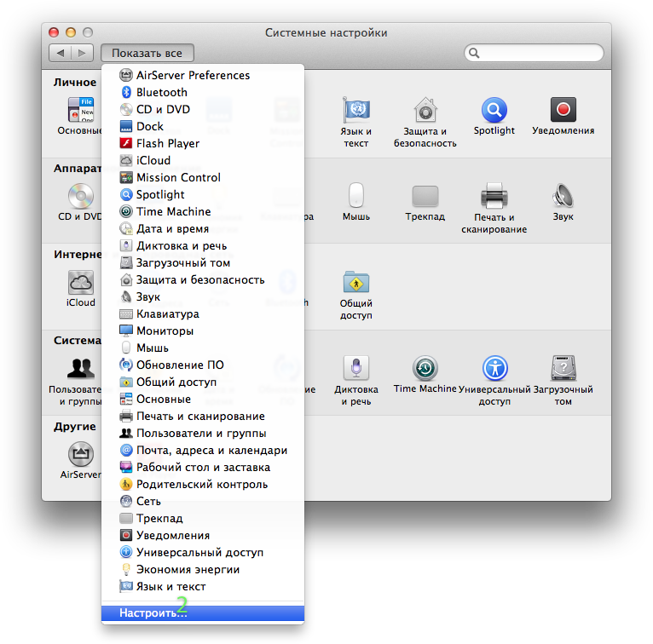Choose Mission Control menu entry
The width and height of the screenshot is (653, 644).
(203, 178)
